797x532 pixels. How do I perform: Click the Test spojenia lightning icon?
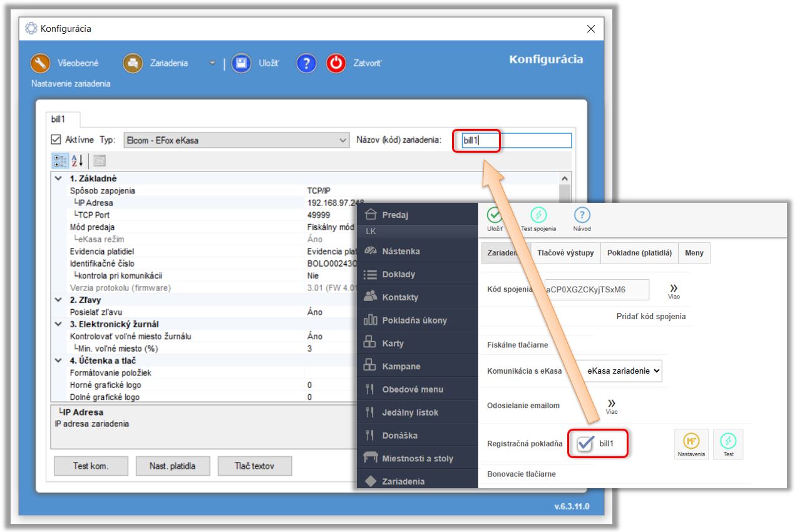[x=538, y=215]
